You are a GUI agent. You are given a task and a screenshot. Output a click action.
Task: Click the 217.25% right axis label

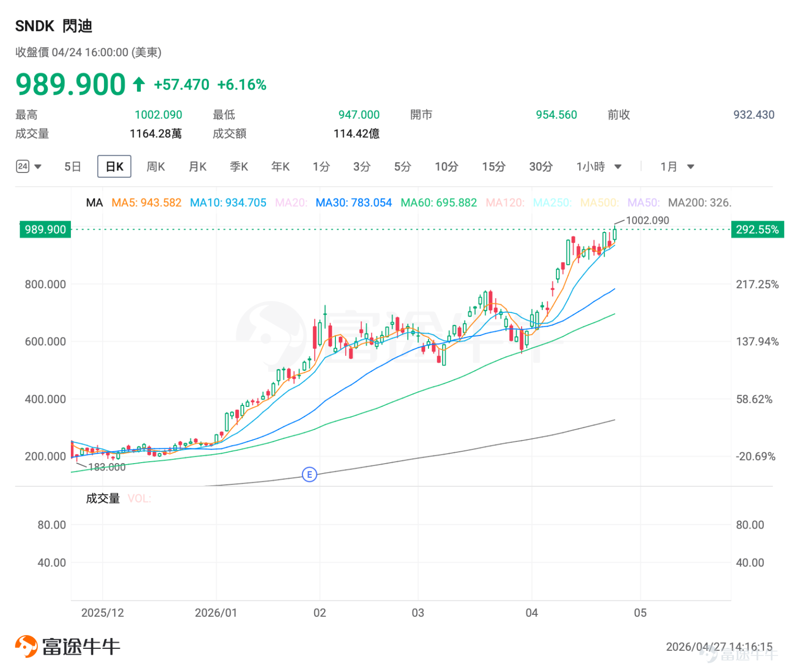coord(757,284)
